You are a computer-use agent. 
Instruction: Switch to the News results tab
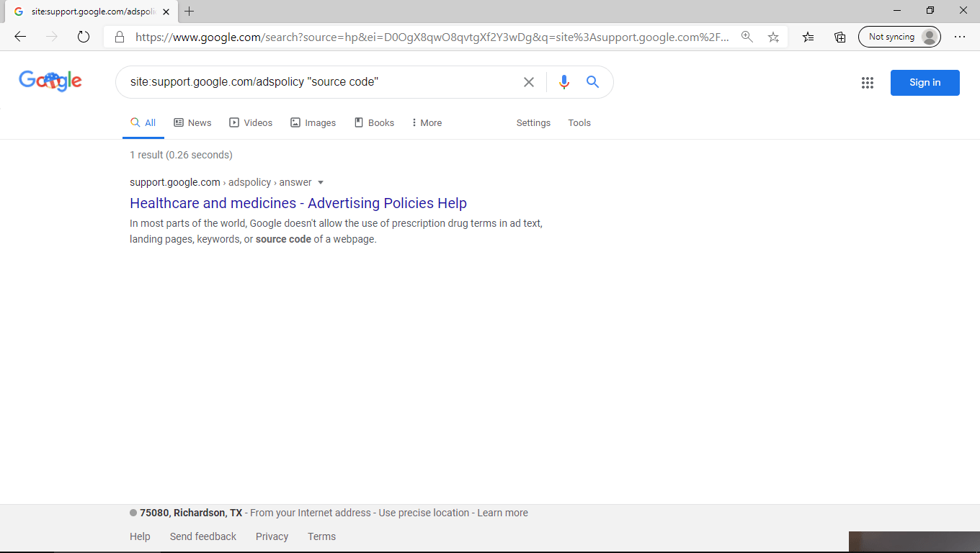(x=192, y=122)
